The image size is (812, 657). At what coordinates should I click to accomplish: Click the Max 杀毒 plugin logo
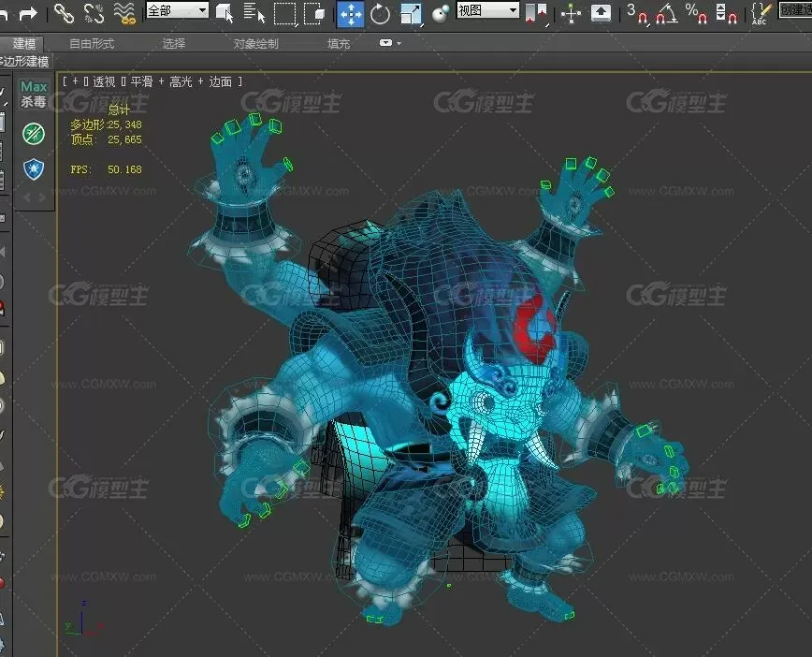(35, 94)
